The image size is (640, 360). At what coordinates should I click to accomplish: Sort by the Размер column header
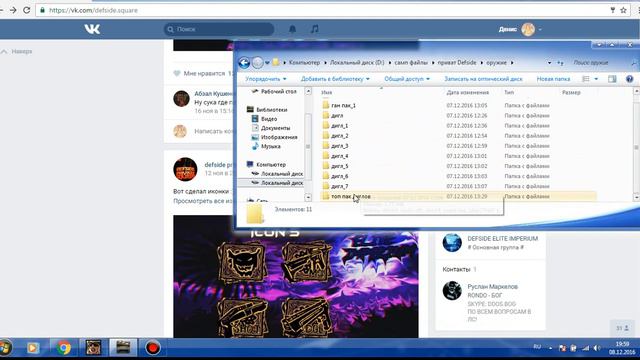tap(571, 93)
